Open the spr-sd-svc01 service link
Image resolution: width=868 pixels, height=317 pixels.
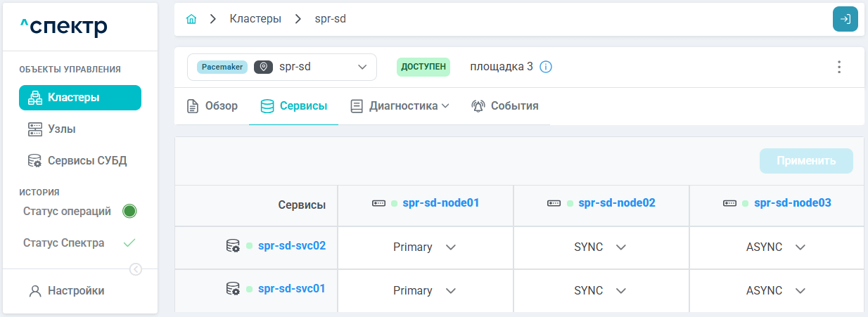click(x=292, y=288)
